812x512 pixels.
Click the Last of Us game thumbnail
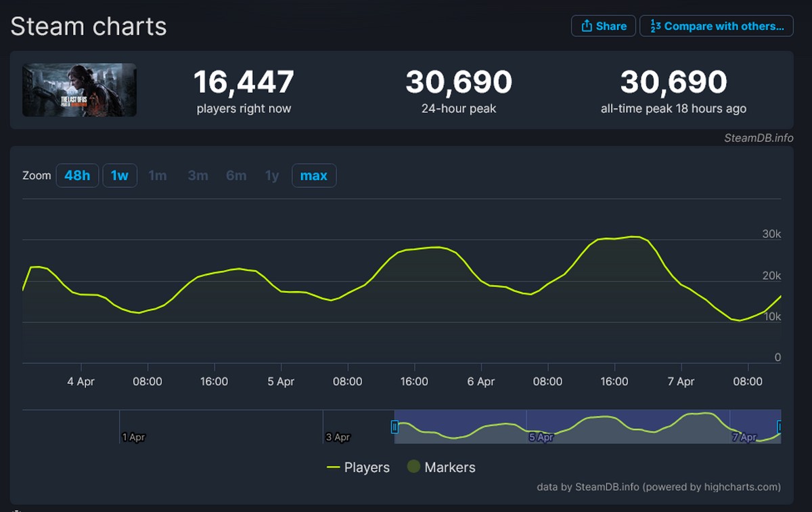[x=79, y=90]
